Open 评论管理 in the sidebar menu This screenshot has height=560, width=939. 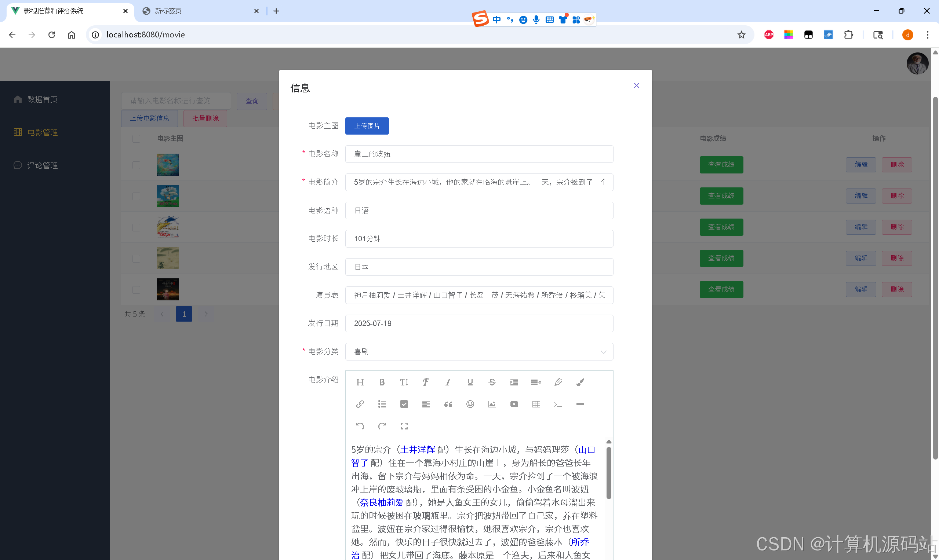point(42,165)
